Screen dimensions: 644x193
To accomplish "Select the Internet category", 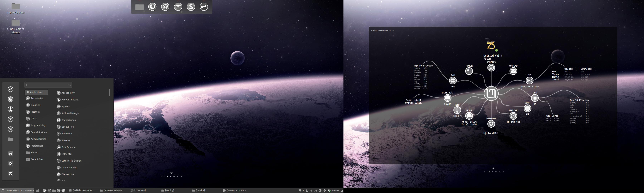I will (33, 112).
